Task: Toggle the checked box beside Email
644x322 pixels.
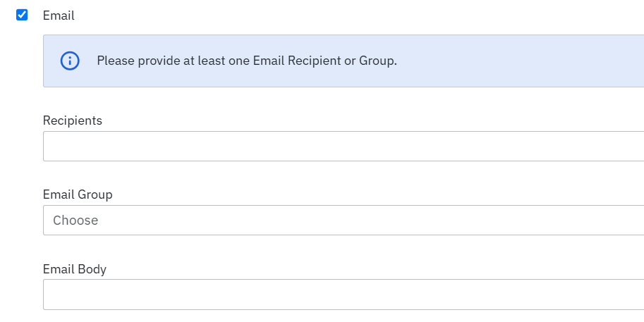Action: pyautogui.click(x=22, y=15)
